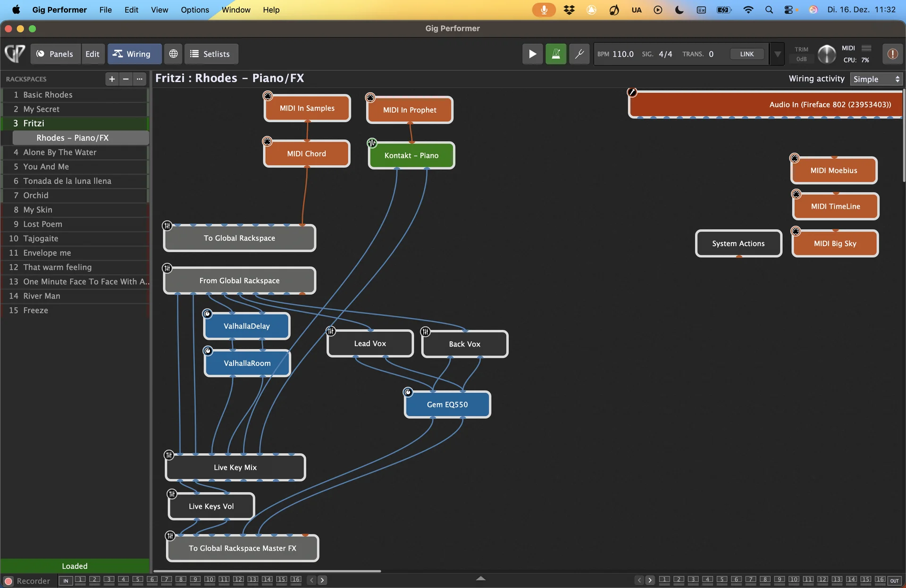Open the Setlists view

(x=211, y=54)
